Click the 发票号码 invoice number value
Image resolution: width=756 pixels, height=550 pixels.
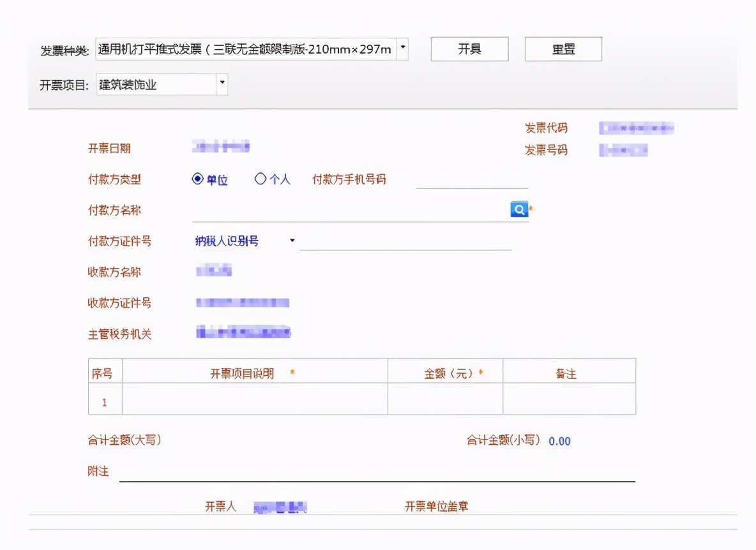pyautogui.click(x=622, y=150)
